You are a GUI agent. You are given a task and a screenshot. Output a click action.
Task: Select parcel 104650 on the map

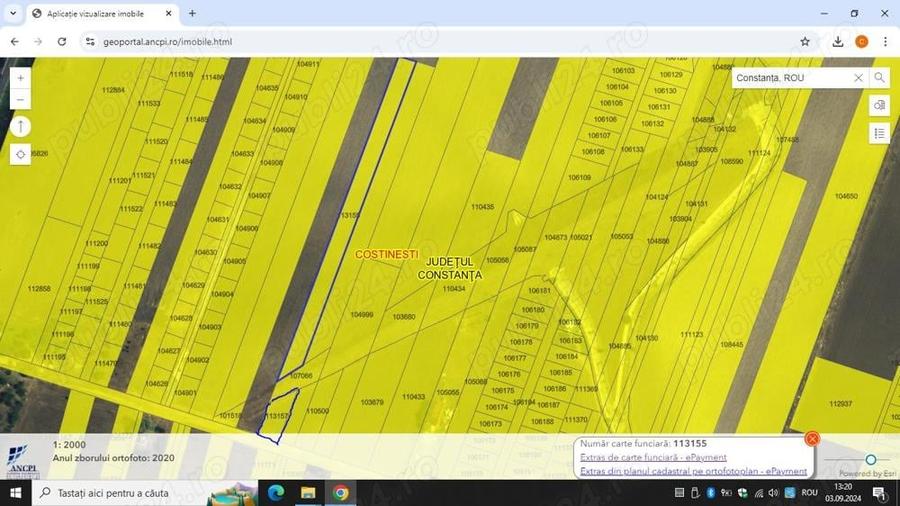coord(846,196)
